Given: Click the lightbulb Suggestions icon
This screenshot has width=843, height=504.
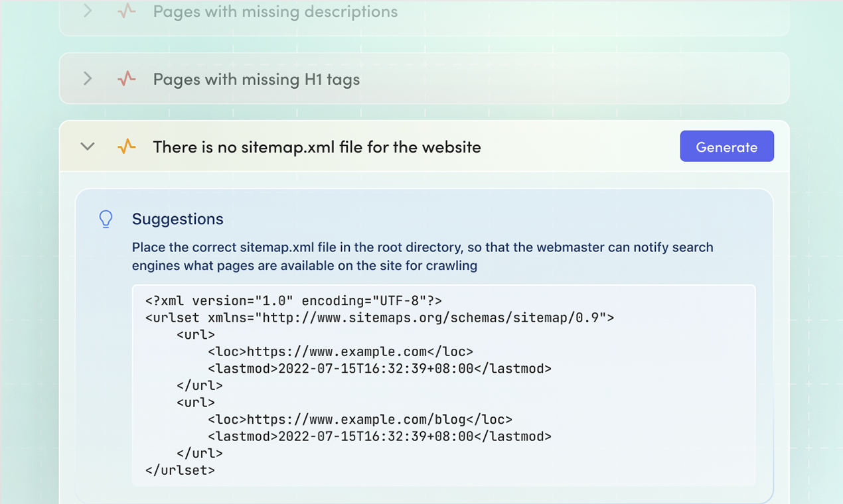Looking at the screenshot, I should point(106,220).
